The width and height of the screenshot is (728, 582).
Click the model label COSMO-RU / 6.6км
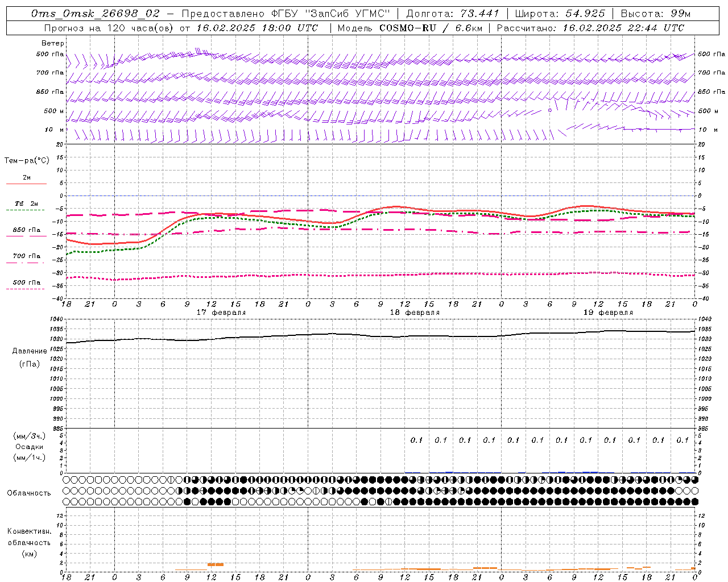(x=431, y=28)
